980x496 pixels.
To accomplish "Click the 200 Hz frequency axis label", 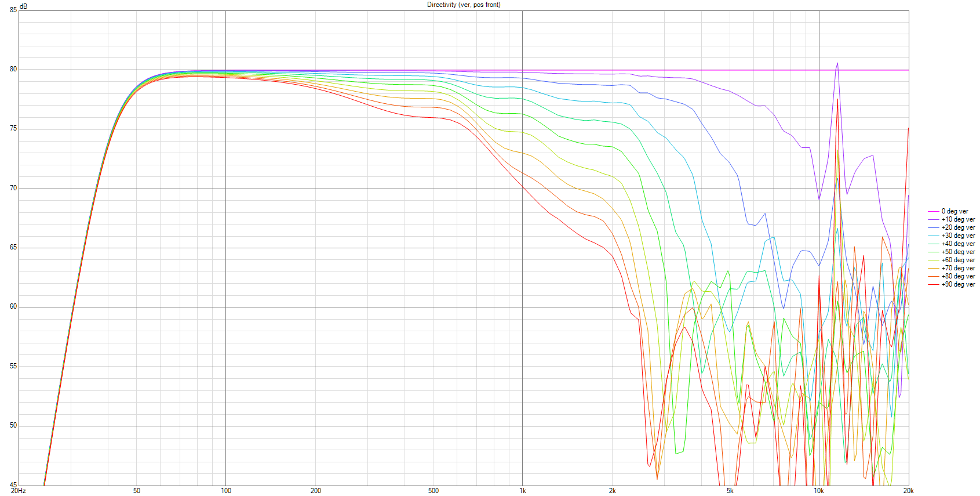I will click(x=315, y=491).
